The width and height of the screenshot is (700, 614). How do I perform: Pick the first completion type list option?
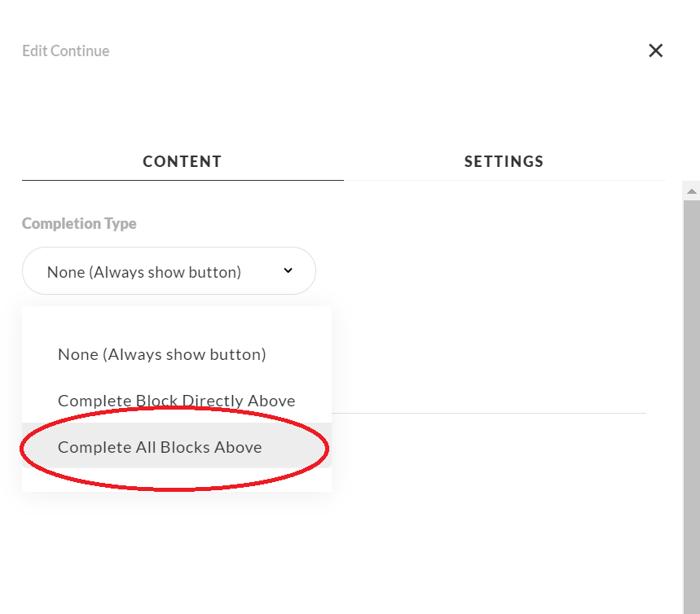click(161, 354)
